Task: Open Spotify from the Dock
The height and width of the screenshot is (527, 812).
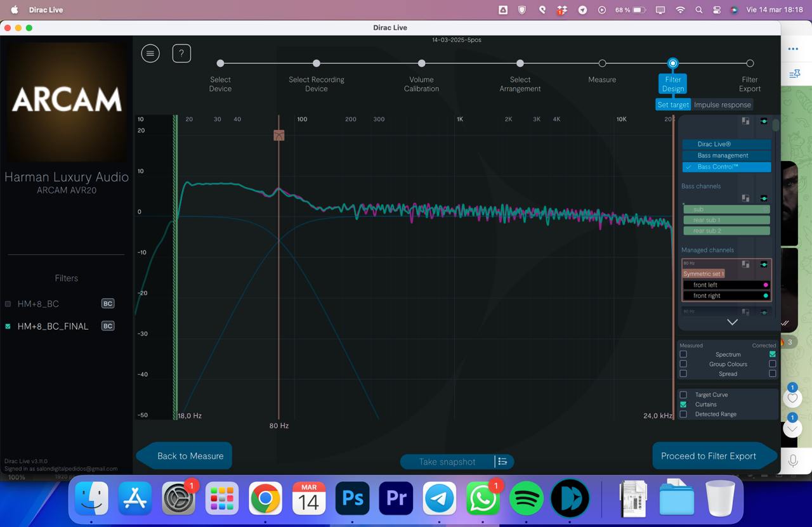Action: coord(526,498)
